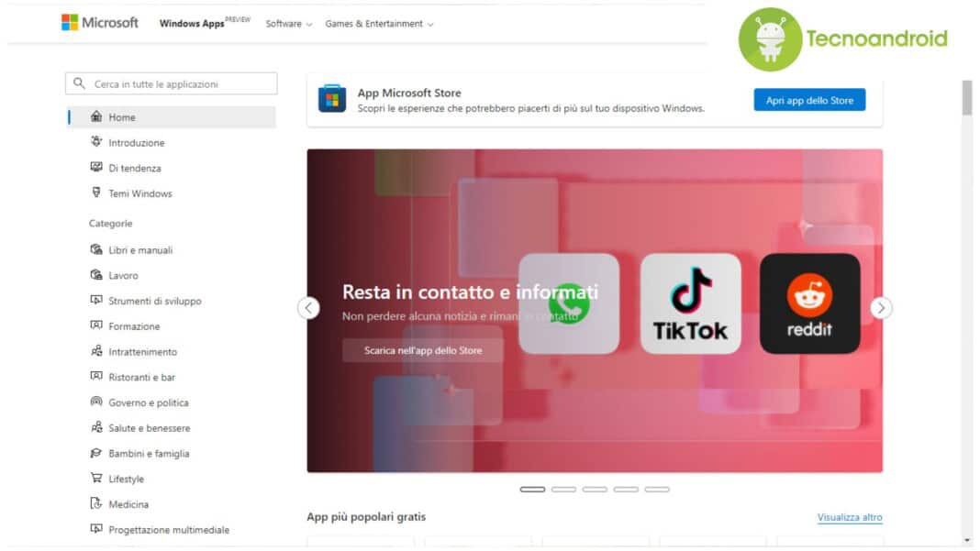Click the Bambini e famiglia icon
This screenshot has height=551, width=980.
[96, 453]
